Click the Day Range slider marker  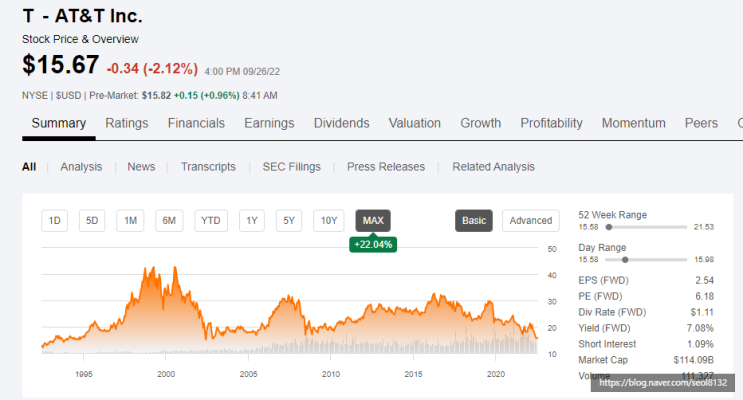pos(625,260)
